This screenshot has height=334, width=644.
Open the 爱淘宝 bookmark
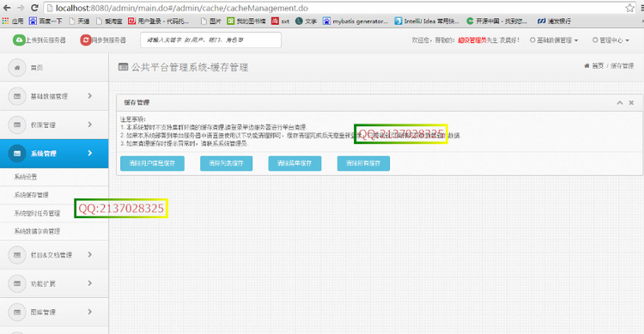(109, 21)
